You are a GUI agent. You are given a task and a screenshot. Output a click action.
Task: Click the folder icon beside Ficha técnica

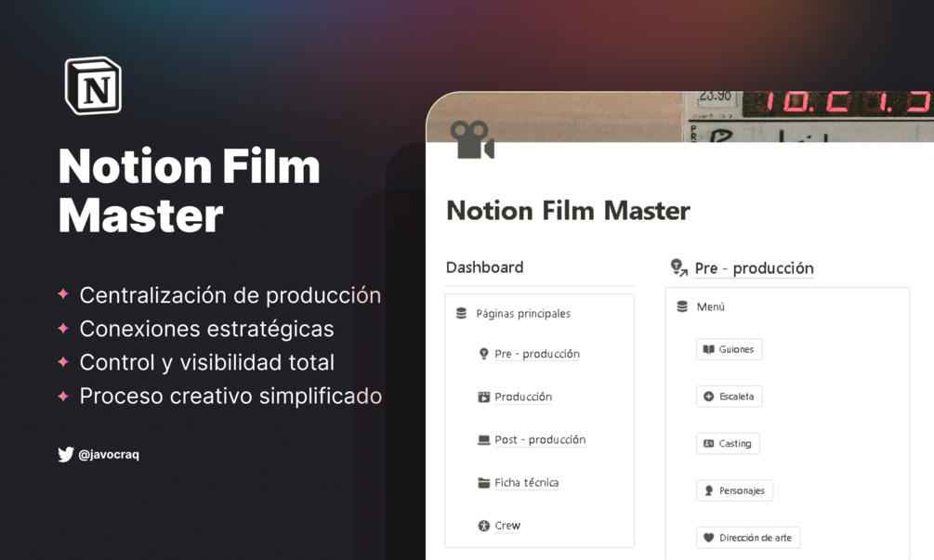coord(483,483)
